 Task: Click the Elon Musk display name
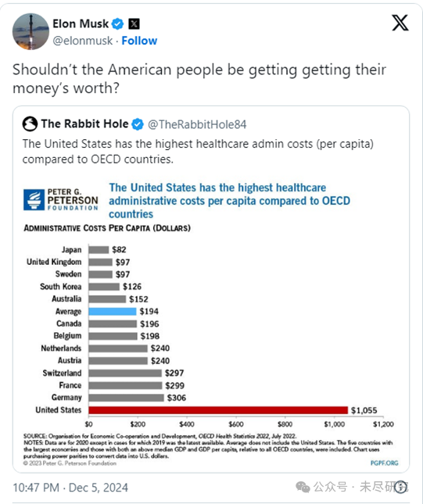point(81,23)
